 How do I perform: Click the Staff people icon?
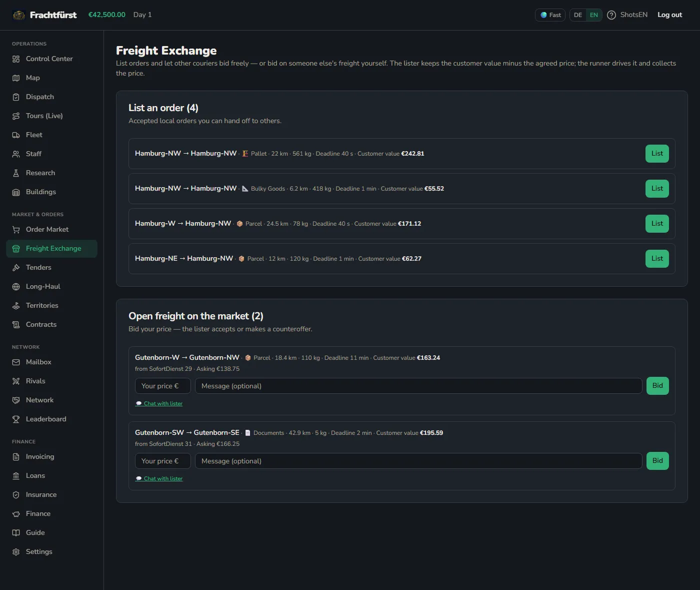pyautogui.click(x=16, y=154)
